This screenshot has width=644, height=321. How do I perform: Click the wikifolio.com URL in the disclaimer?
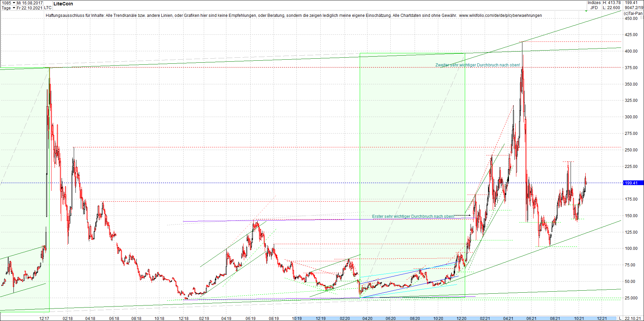tap(501, 16)
